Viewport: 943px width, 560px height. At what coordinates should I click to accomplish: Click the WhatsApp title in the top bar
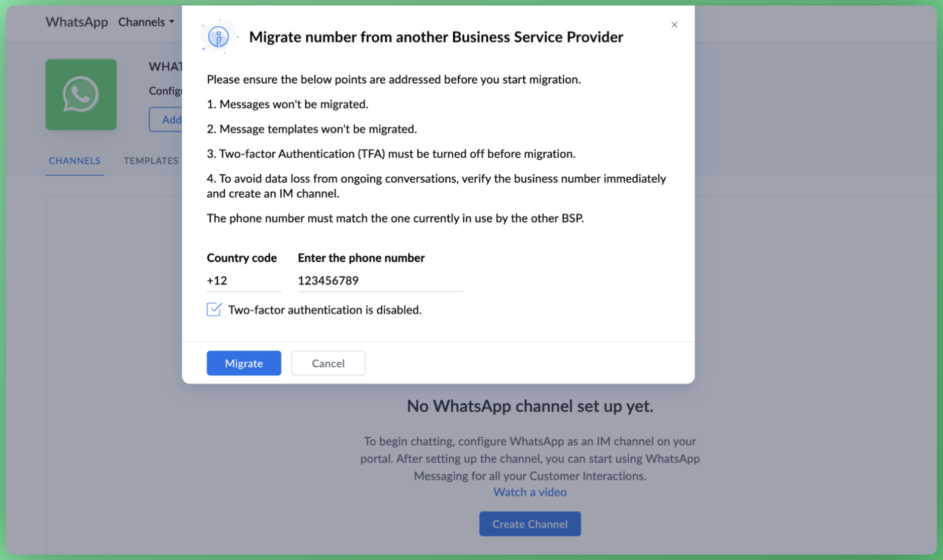(76, 22)
